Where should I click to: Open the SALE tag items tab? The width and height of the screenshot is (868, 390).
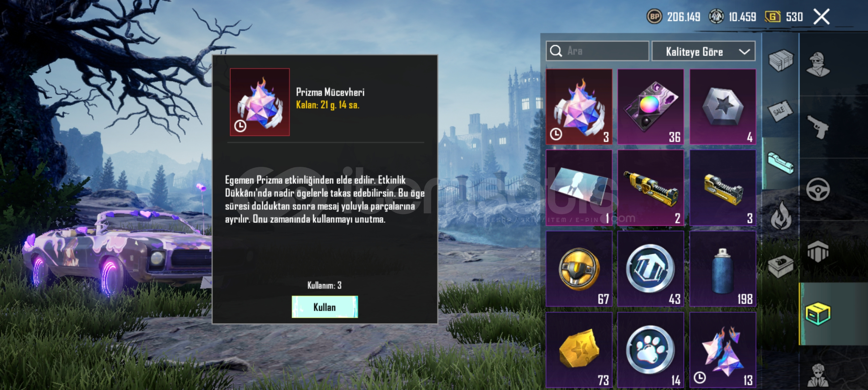(x=780, y=111)
